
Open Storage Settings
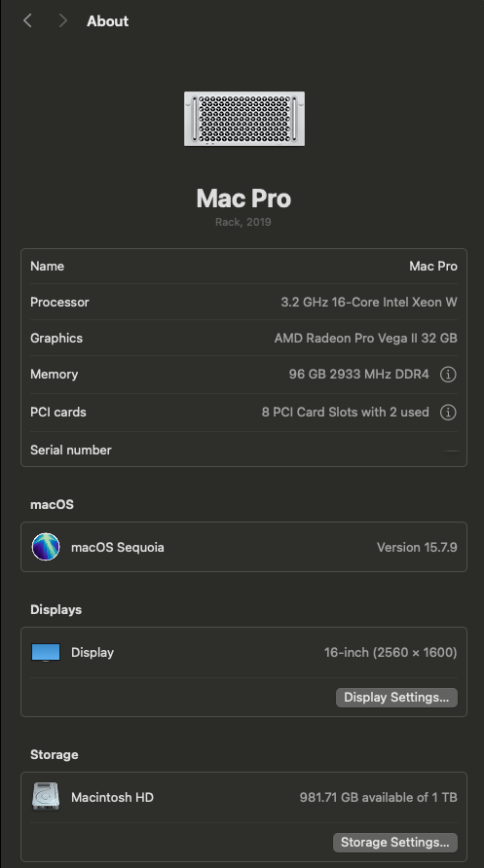coord(394,843)
